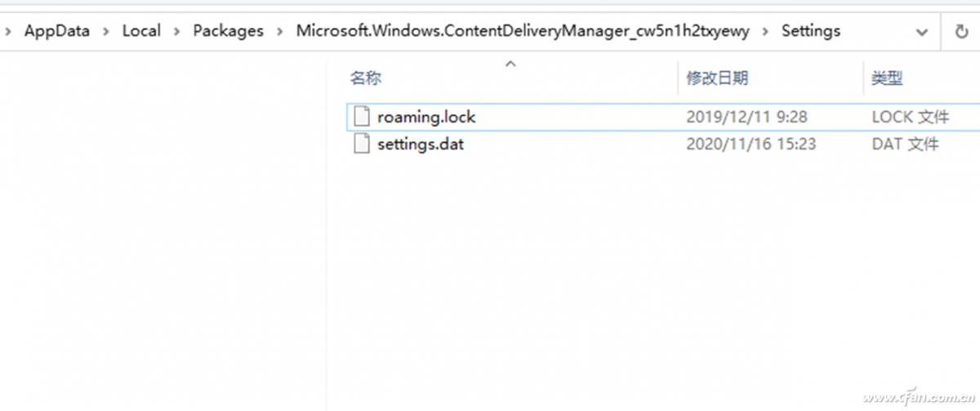Click the roaming.lock file icon
Image resolution: width=980 pixels, height=411 pixels.
[362, 117]
